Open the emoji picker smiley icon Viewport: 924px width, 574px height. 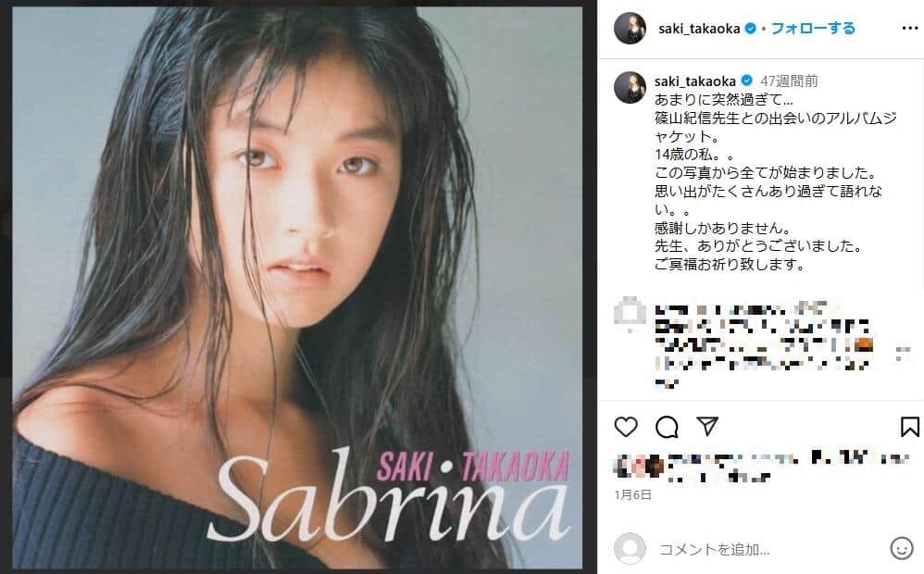point(901,549)
